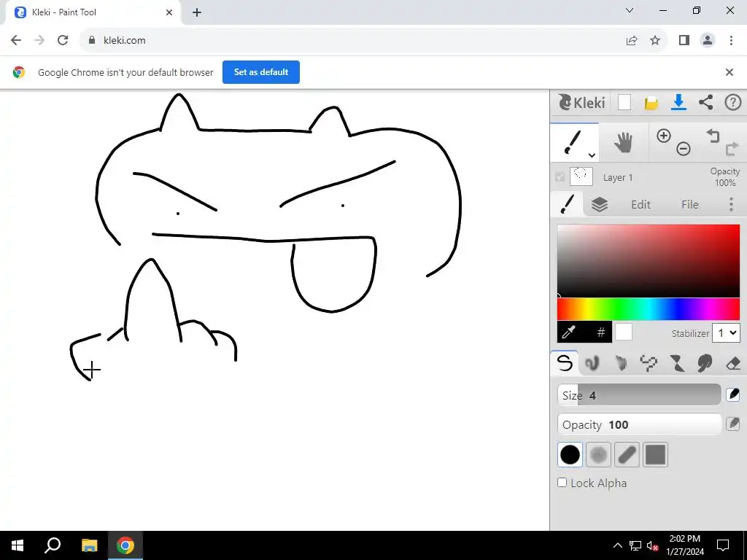Click Set as default button
The height and width of the screenshot is (560, 747).
[x=261, y=72]
